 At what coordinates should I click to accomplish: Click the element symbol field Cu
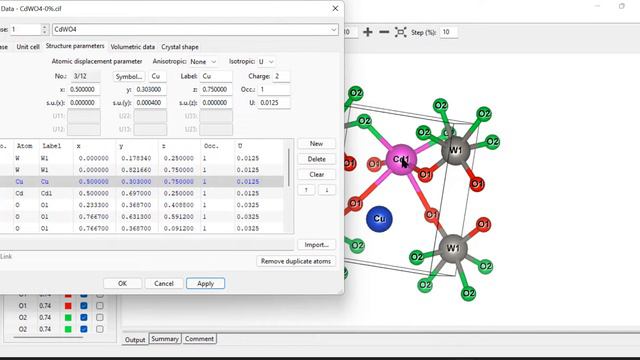(157, 76)
